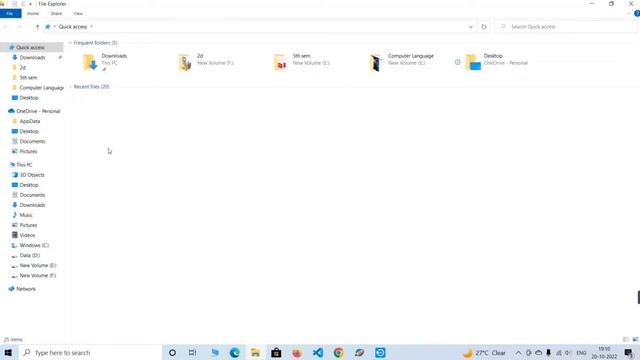640x360 pixels.
Task: Select New Volume (F:) drive
Action: (38, 276)
